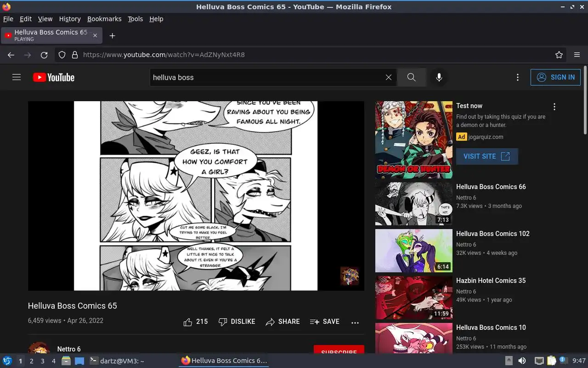Start voice search with the microphone
The image size is (588, 368).
(439, 77)
